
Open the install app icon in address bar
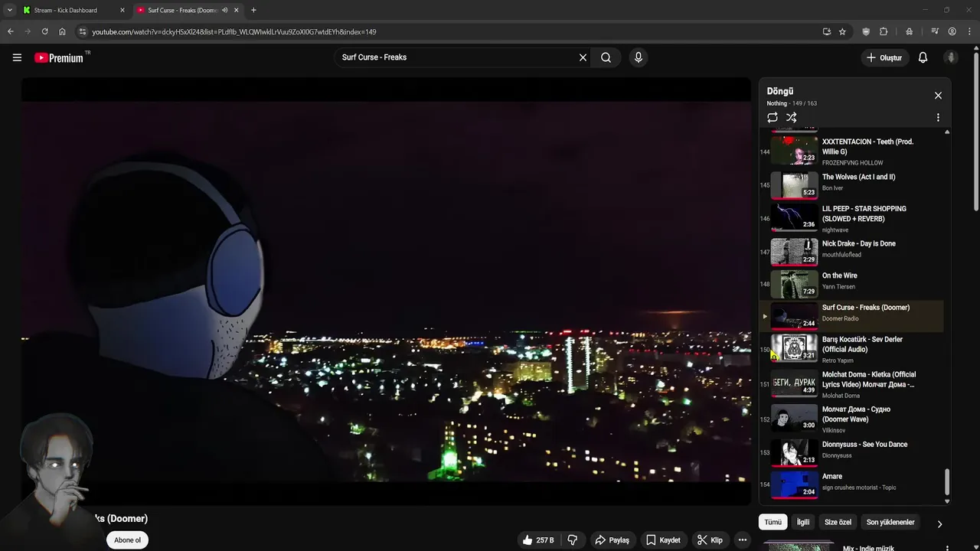coord(826,31)
